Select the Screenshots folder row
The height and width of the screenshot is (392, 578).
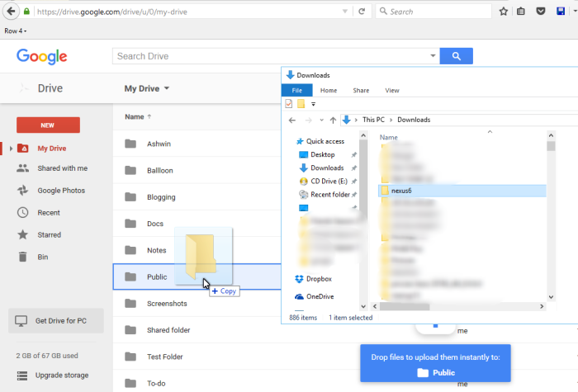tap(197, 304)
